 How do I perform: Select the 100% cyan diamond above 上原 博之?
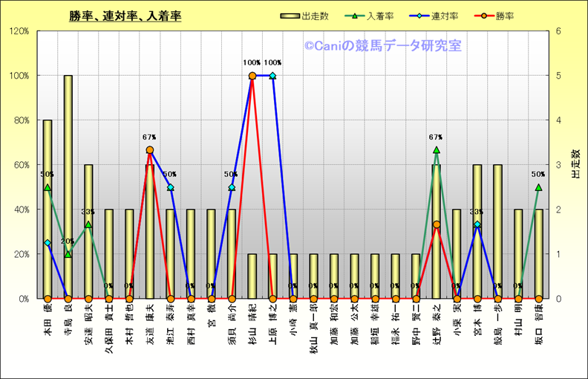[272, 76]
